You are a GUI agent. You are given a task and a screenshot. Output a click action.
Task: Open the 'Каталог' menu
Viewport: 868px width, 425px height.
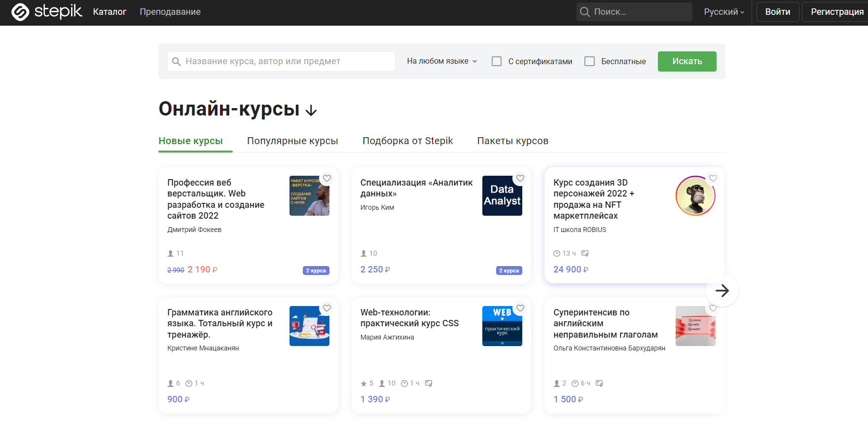point(109,12)
